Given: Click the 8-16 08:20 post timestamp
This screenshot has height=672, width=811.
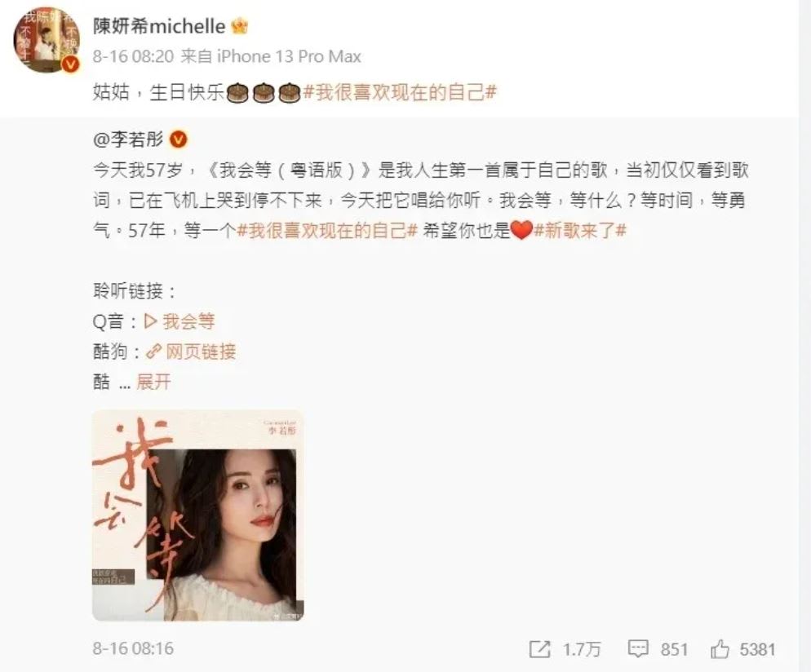Looking at the screenshot, I should coord(134,56).
